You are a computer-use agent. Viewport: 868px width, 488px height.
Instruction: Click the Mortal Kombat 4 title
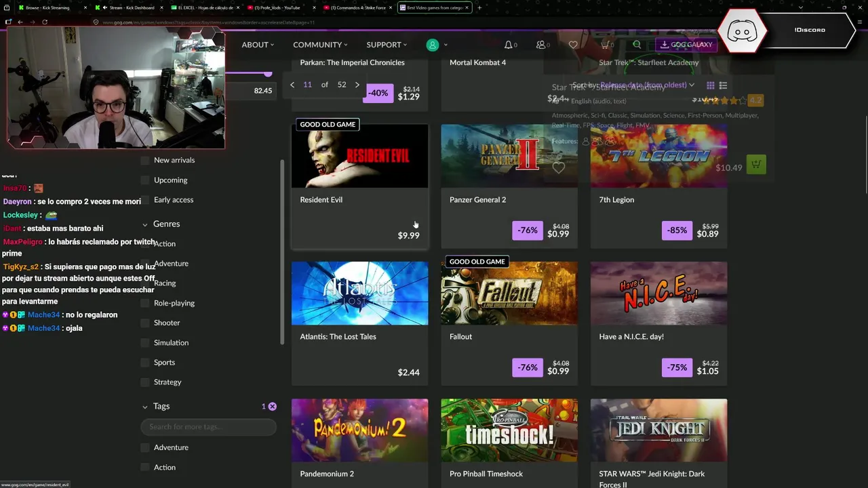point(477,63)
